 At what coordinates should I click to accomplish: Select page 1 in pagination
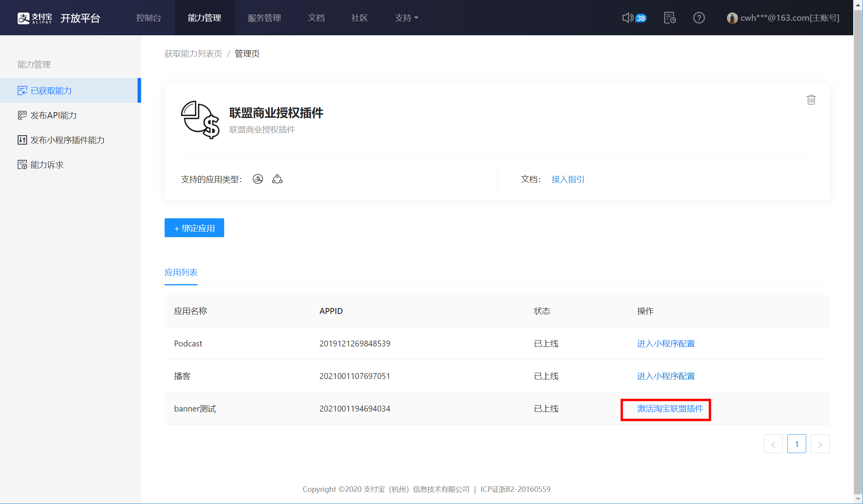coord(797,444)
